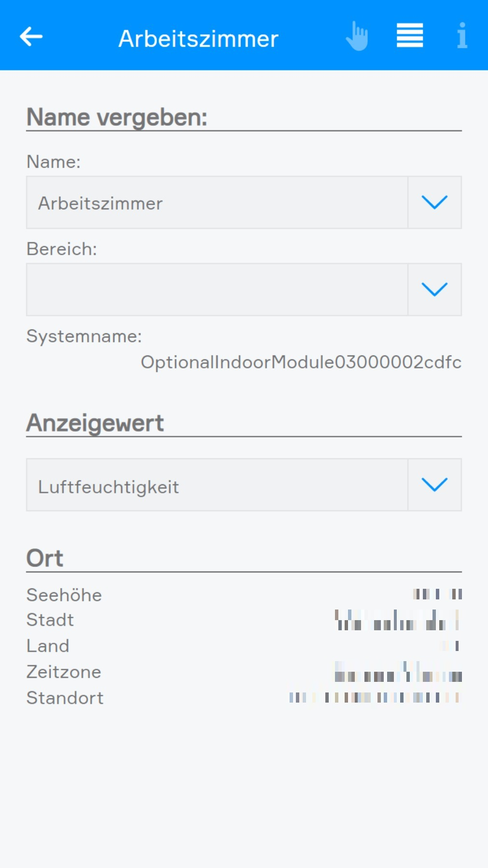Click the Name field containing Arbeitszimmer
The height and width of the screenshot is (868, 488).
tap(217, 203)
